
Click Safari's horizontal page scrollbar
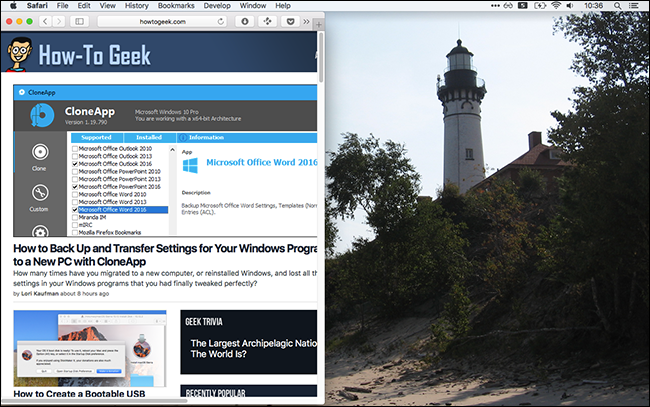pyautogui.click(x=94, y=401)
